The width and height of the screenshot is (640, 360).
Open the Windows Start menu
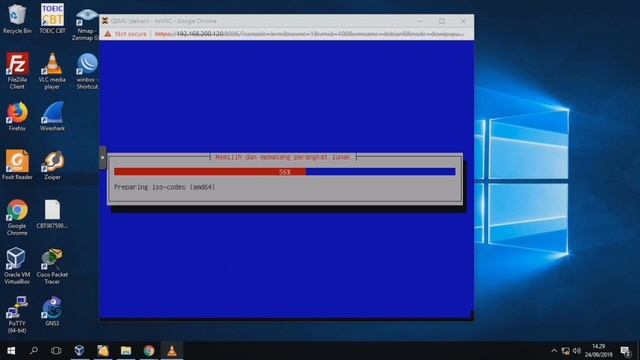coord(11,351)
